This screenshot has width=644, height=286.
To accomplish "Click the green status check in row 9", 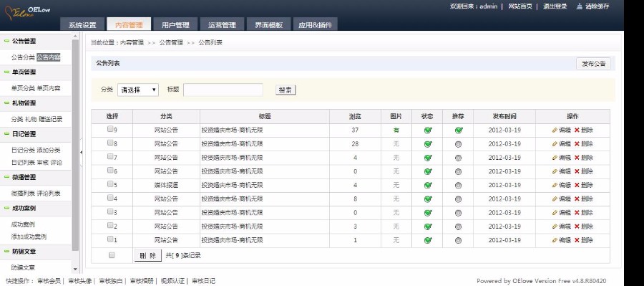I will 428,130.
